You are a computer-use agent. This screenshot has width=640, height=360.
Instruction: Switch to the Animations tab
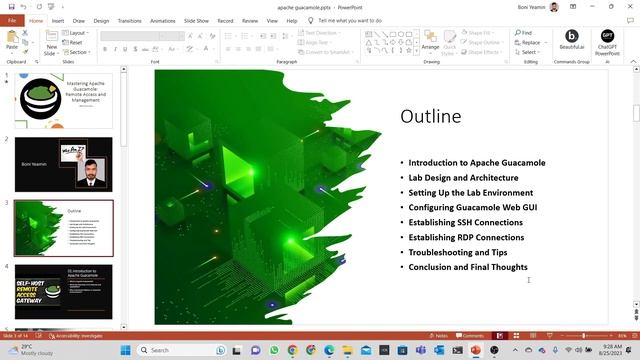point(162,21)
